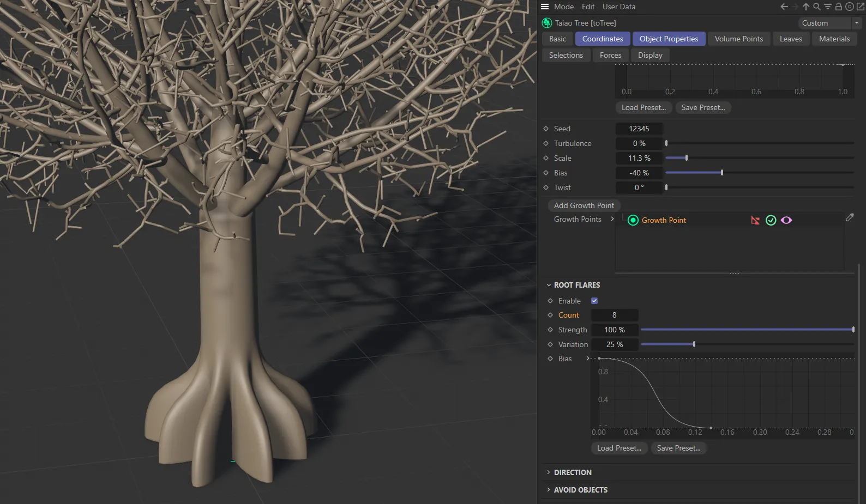This screenshot has width=866, height=504.
Task: Click the Scale value field 11.3 %
Action: (639, 158)
